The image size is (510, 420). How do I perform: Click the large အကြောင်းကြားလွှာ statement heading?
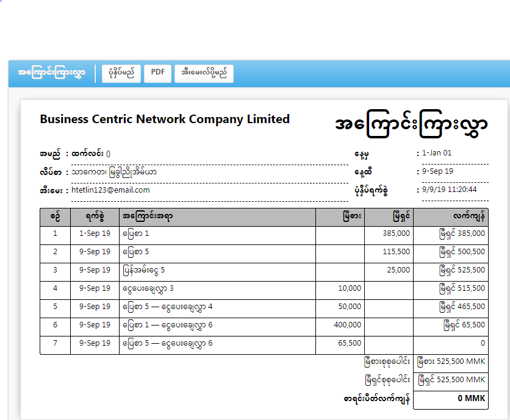click(411, 124)
